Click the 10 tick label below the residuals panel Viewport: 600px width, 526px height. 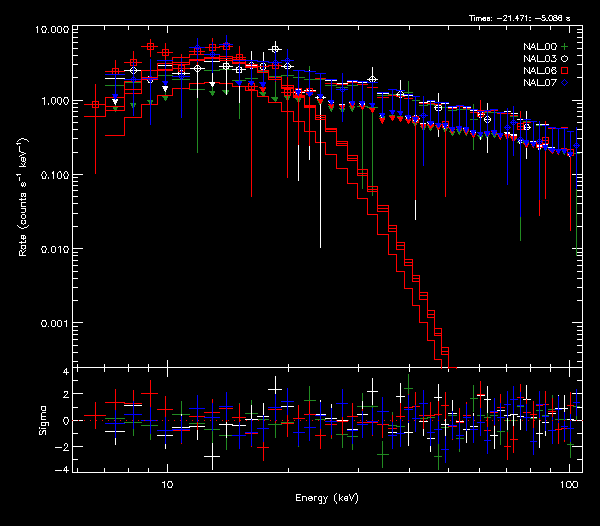(168, 484)
